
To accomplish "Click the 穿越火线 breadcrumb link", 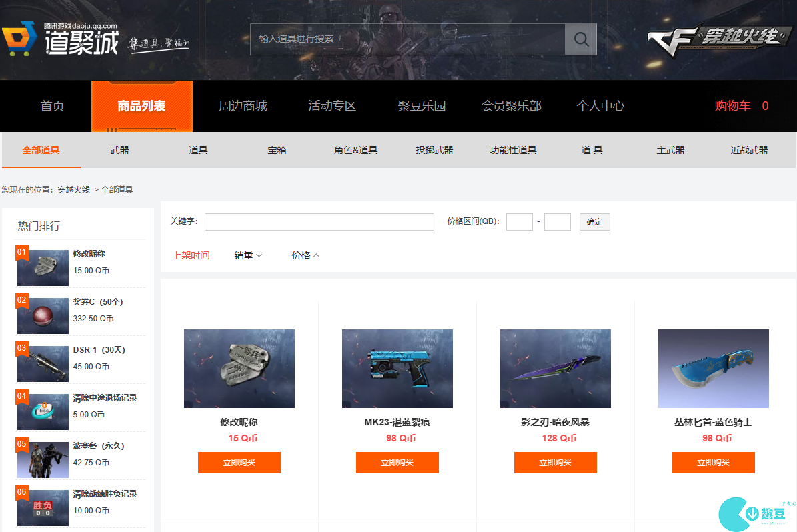I will click(x=74, y=189).
